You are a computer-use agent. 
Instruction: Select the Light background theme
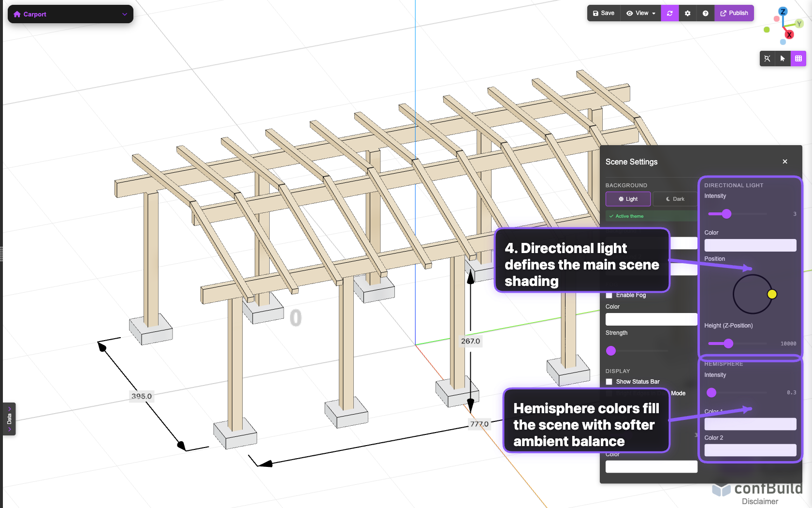628,199
